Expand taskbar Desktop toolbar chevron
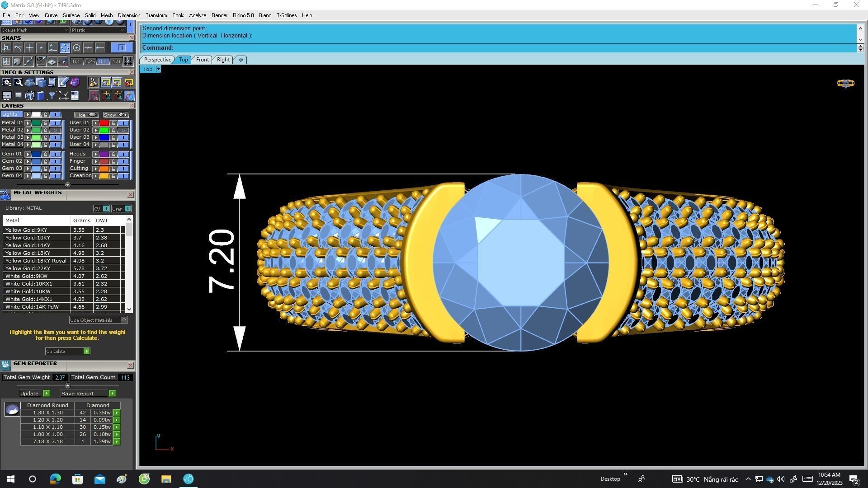868x488 pixels. point(626,474)
